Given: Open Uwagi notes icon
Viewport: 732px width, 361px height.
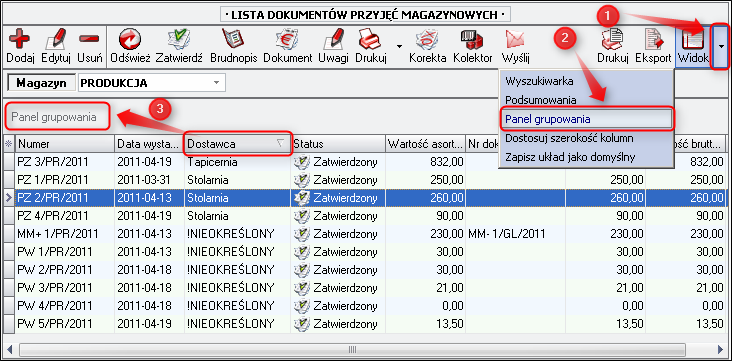Looking at the screenshot, I should pos(333,40).
